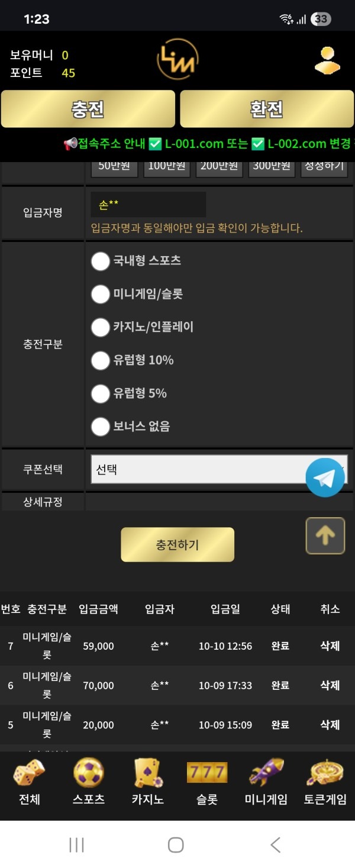This screenshot has height=868, width=355.
Task: Click the 입금자명 name input field
Action: [147, 204]
